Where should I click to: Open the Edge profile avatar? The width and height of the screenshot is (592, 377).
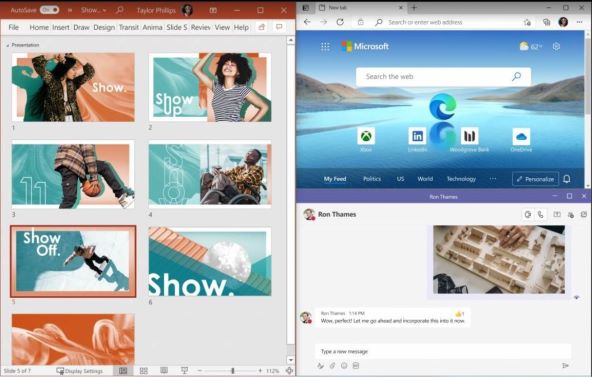point(563,22)
